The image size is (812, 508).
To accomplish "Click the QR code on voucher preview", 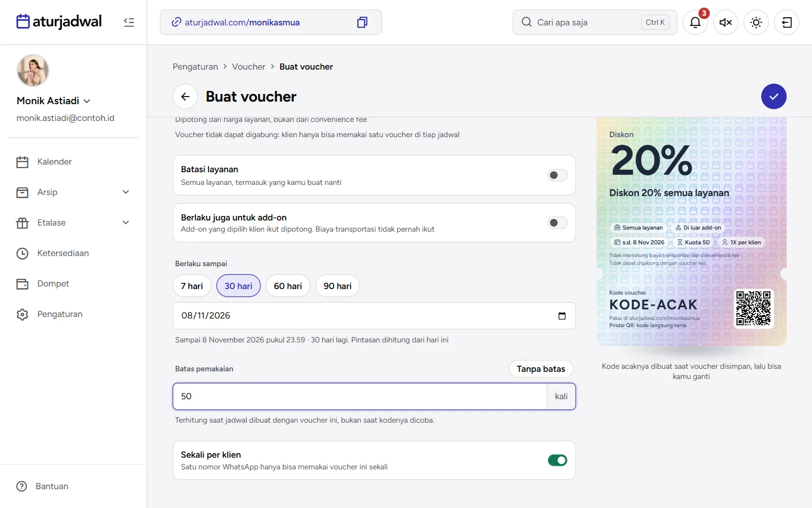I will (754, 308).
